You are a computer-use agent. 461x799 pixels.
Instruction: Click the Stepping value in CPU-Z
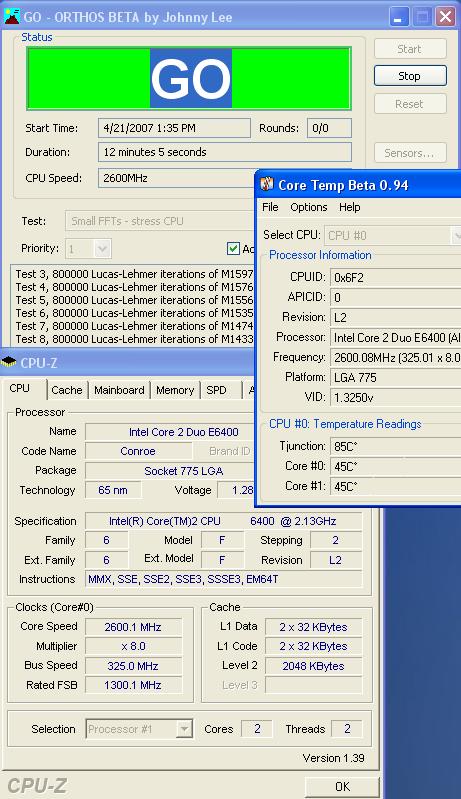tap(336, 541)
